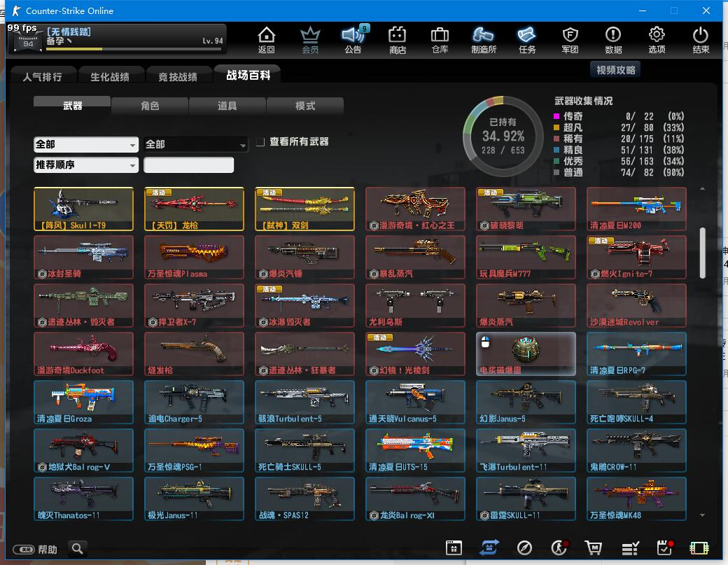Select the 【天罚】龙枪 weapon card
Image resolution: width=728 pixels, height=565 pixels.
click(194, 209)
